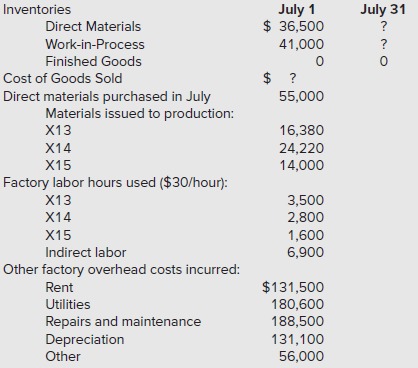This screenshot has height=368, width=418.
Task: Select the X13 materials issued 16,380 amount
Action: (x=301, y=130)
